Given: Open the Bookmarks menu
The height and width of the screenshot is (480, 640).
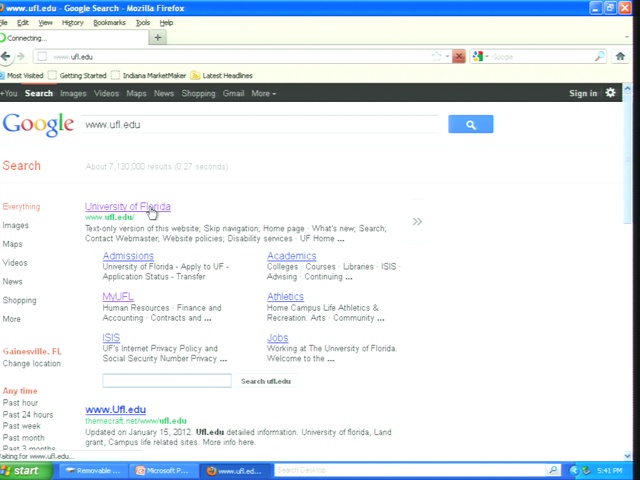Looking at the screenshot, I should (x=109, y=23).
